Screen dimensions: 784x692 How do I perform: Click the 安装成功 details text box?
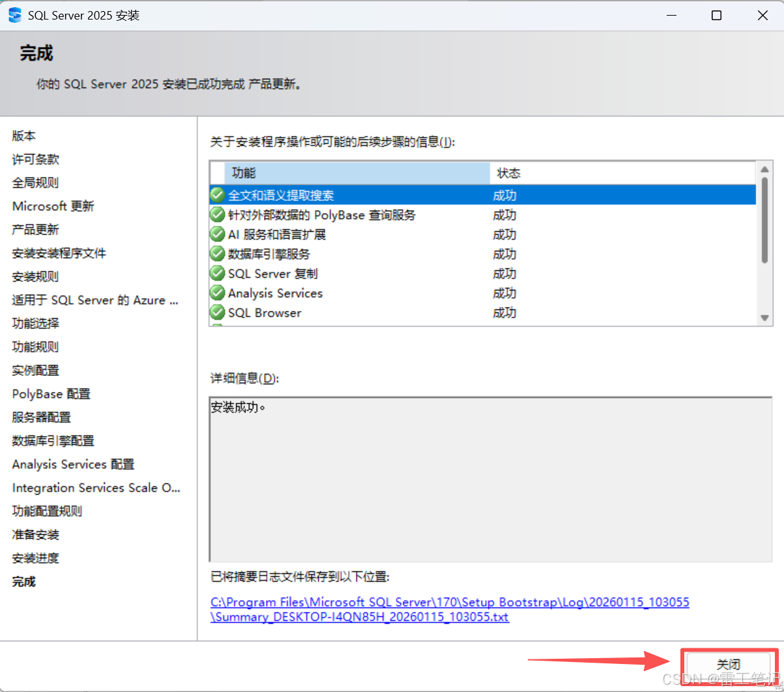coord(491,478)
